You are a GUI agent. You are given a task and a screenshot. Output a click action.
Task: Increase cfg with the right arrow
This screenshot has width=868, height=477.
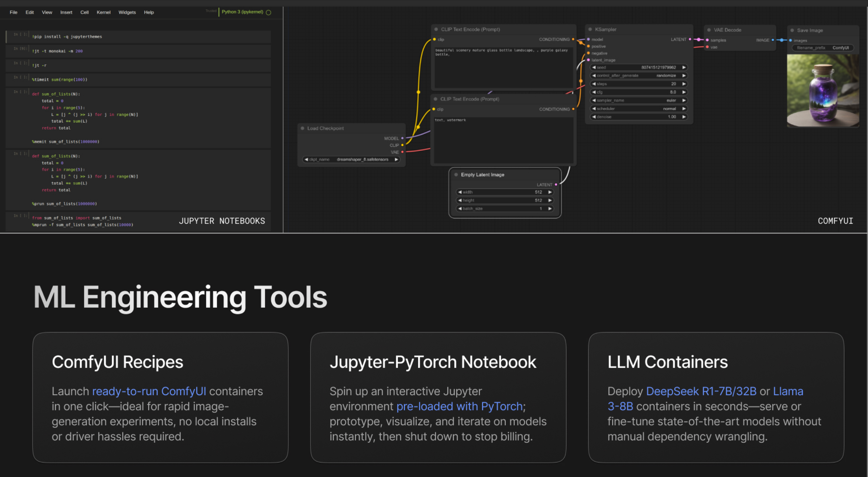point(684,92)
